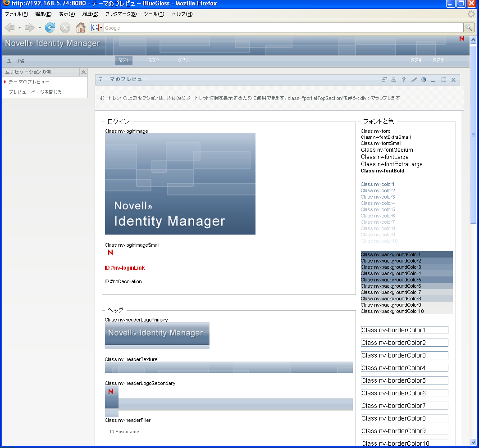Click the portlet print icon
479x448 pixels.
pos(394,80)
